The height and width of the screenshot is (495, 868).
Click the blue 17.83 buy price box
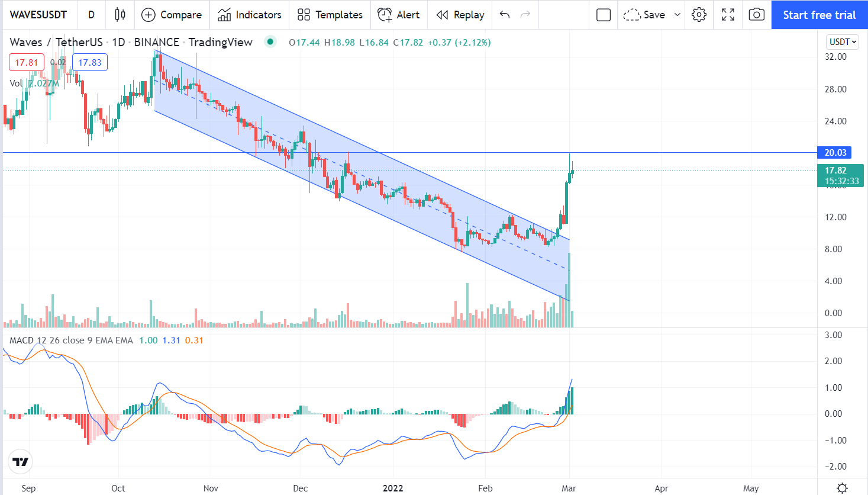click(90, 62)
